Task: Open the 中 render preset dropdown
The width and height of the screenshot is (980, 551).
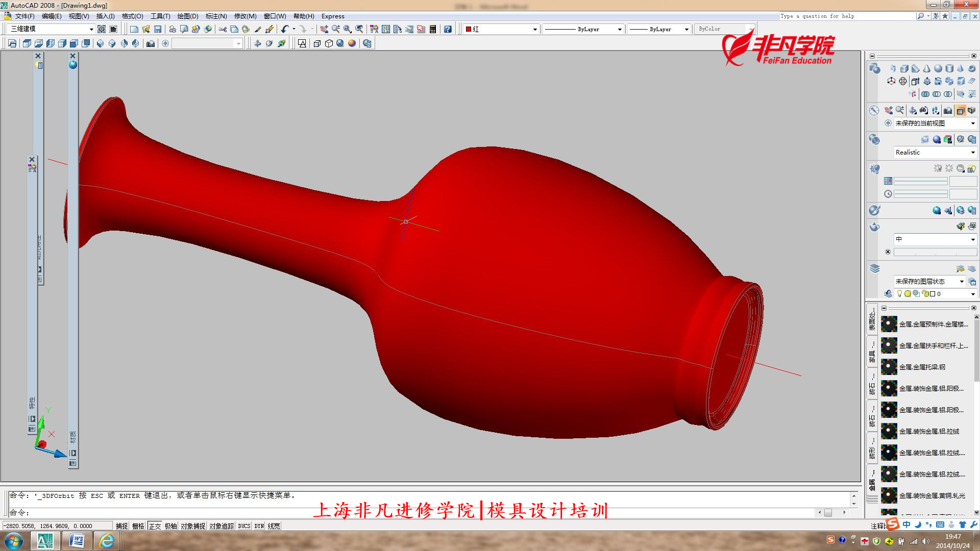Action: pyautogui.click(x=935, y=239)
